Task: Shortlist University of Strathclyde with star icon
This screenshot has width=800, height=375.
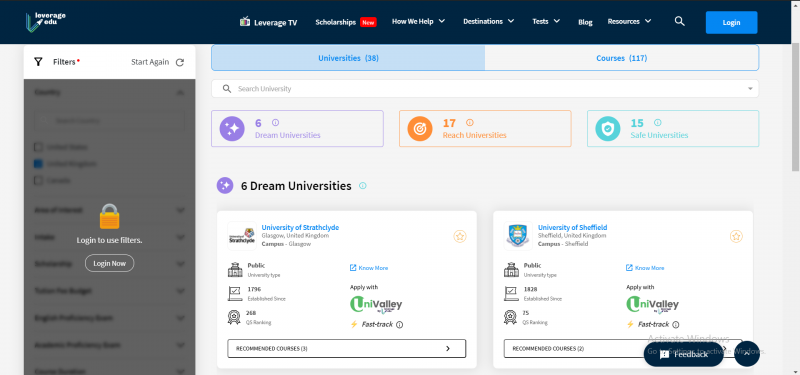Action: click(x=460, y=236)
